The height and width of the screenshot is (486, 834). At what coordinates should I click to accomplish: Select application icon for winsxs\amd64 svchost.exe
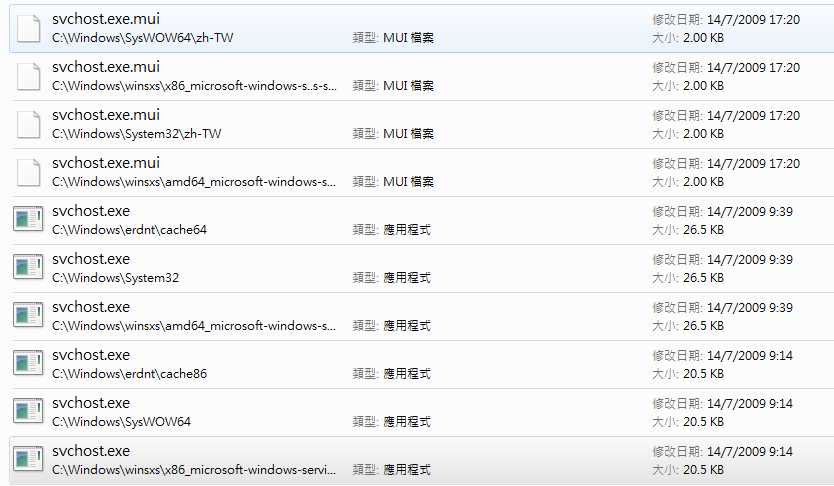tap(28, 315)
